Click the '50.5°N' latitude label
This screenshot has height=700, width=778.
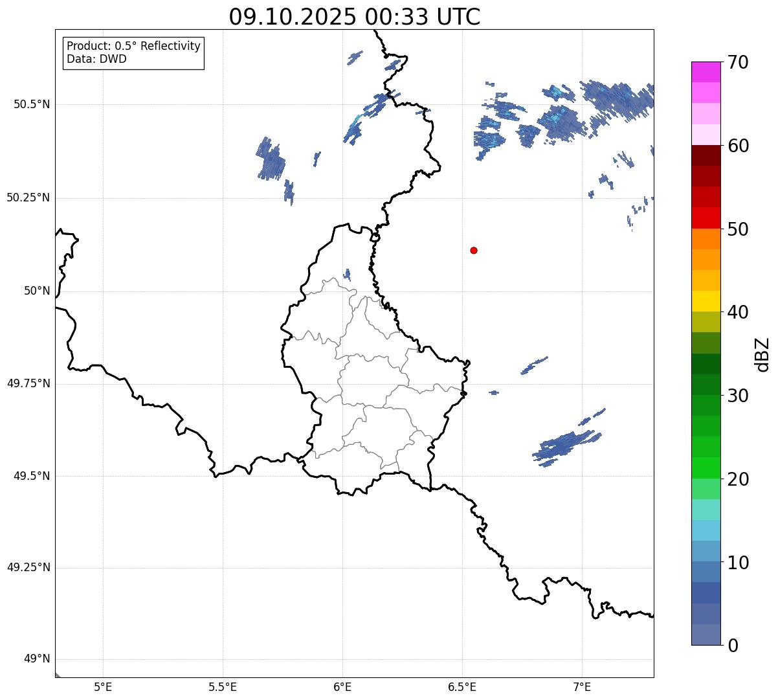click(x=32, y=104)
